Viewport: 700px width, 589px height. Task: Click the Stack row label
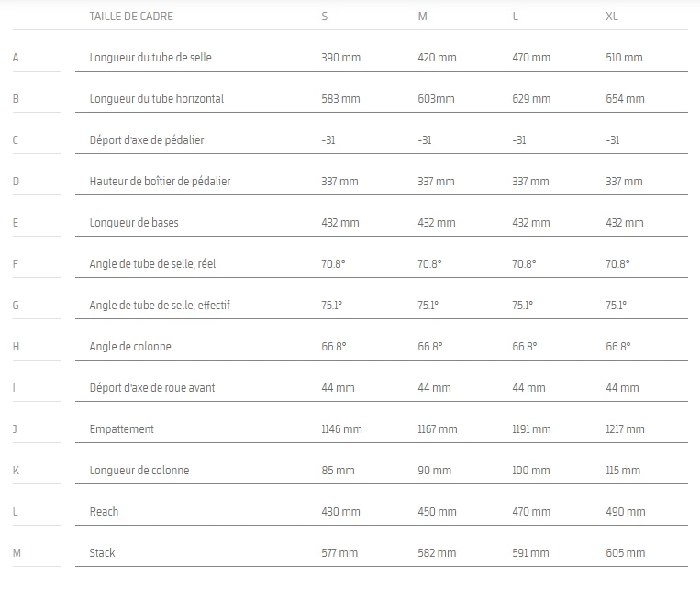coord(103,553)
